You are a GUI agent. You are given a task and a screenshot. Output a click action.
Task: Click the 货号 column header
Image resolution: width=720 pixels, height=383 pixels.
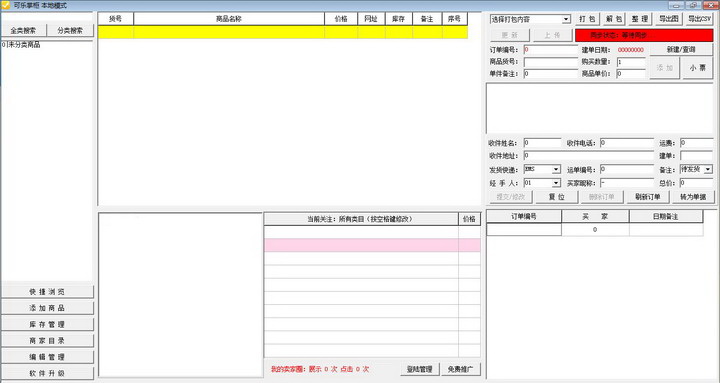(116, 19)
